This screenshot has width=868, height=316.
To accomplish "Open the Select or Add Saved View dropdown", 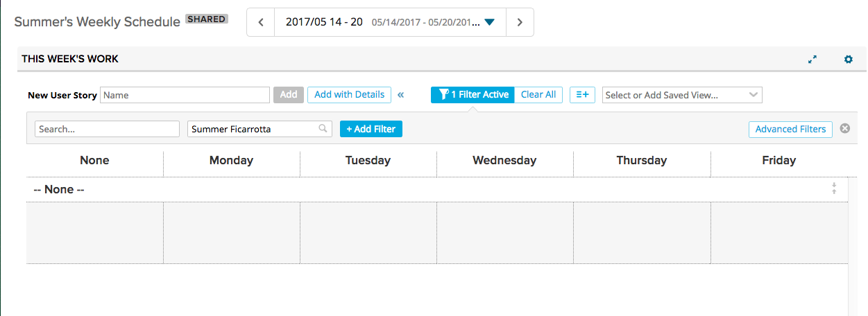I will pyautogui.click(x=682, y=95).
